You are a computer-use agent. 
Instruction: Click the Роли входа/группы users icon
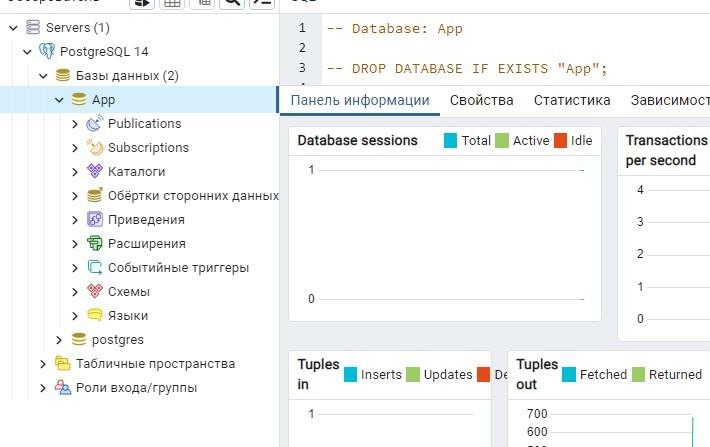tap(62, 387)
